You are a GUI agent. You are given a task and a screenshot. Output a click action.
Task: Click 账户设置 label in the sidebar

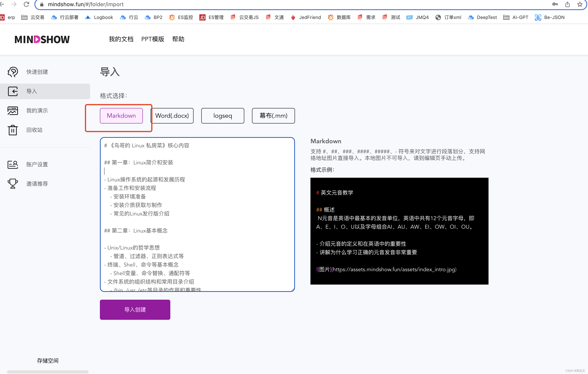click(37, 164)
